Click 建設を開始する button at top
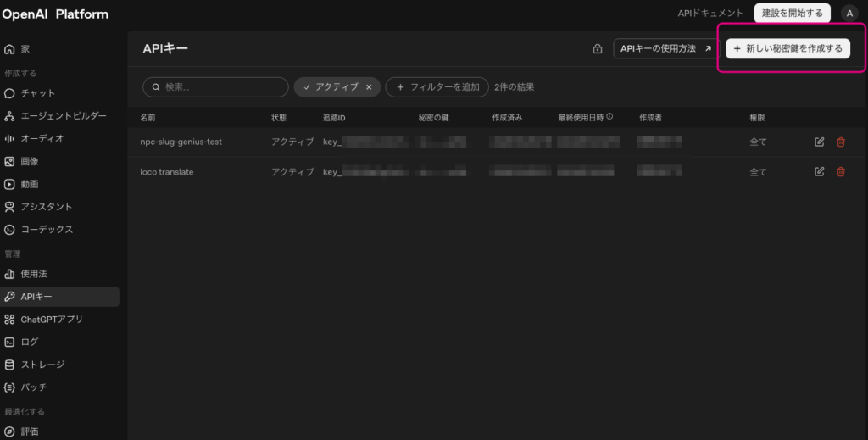 click(x=793, y=14)
